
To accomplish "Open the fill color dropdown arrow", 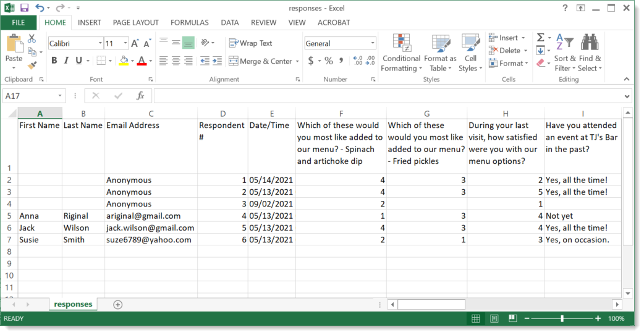I will 132,61.
